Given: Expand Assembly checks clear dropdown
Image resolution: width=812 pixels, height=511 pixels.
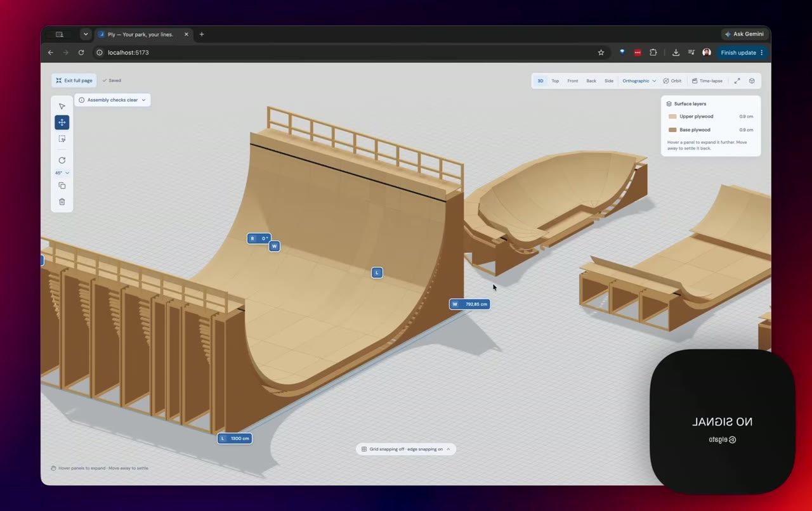Looking at the screenshot, I should [x=112, y=100].
